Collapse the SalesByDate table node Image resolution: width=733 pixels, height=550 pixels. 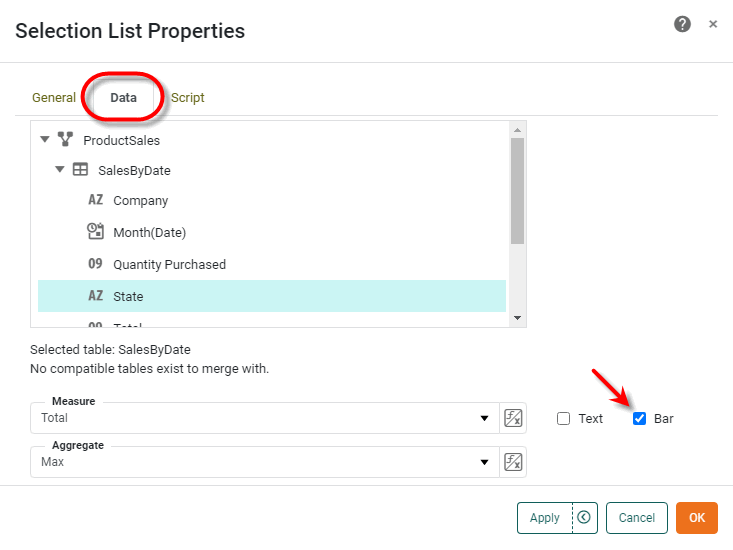pos(60,170)
